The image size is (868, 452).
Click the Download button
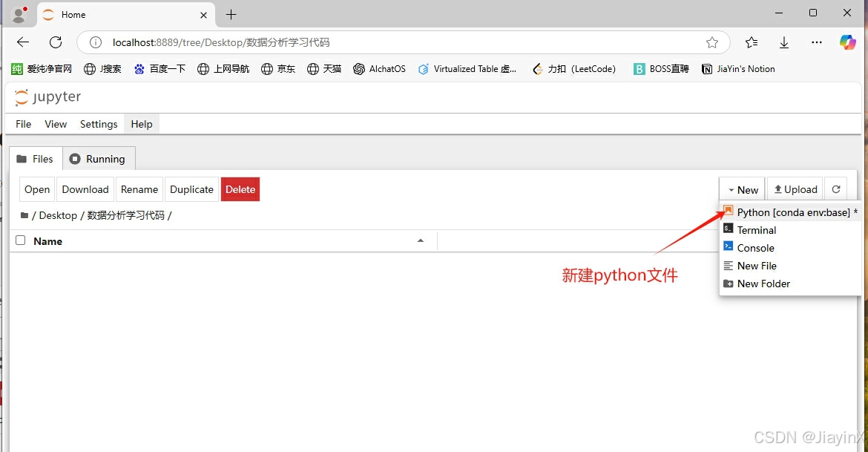85,189
